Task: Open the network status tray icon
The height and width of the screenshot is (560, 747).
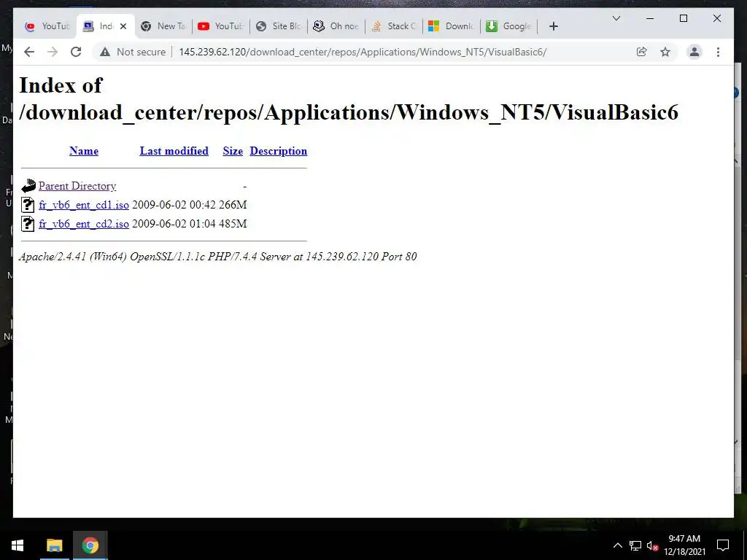Action: point(635,545)
